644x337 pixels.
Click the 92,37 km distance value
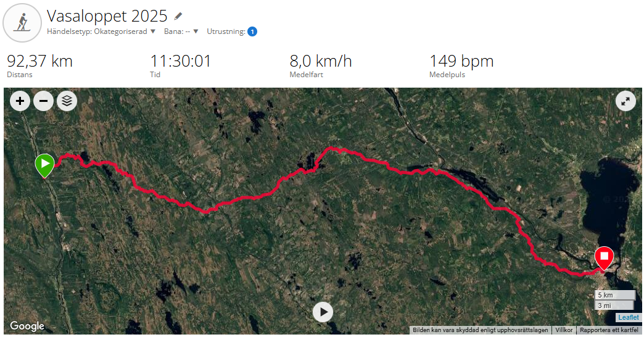(40, 61)
